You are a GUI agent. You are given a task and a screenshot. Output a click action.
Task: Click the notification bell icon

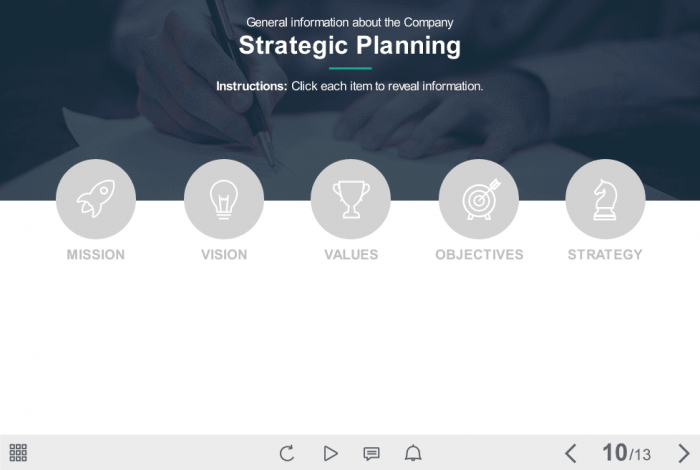click(413, 453)
